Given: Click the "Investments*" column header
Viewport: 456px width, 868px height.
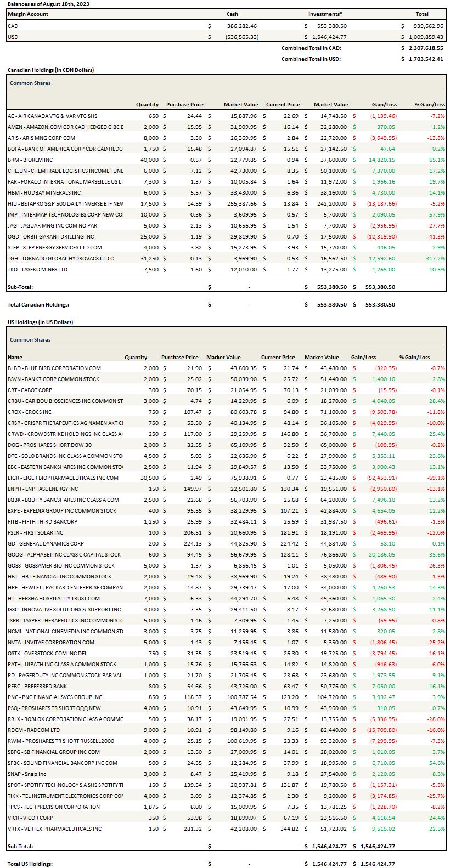Looking at the screenshot, I should click(325, 14).
